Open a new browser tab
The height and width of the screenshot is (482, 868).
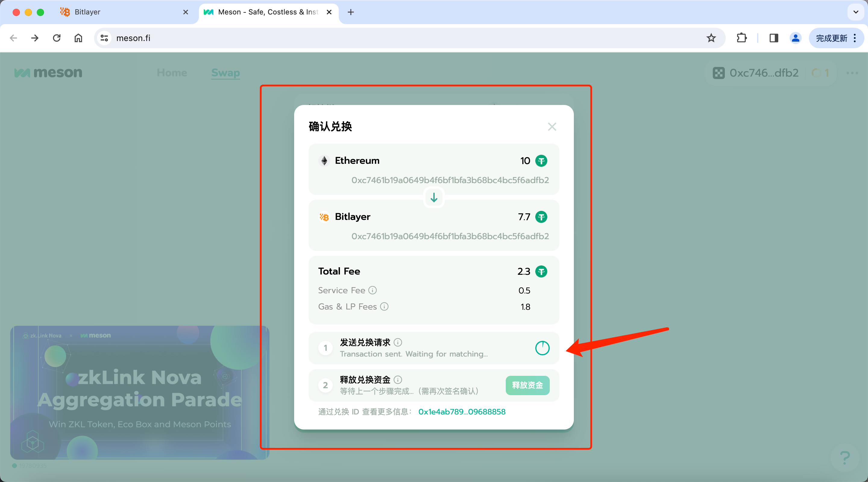(x=351, y=12)
